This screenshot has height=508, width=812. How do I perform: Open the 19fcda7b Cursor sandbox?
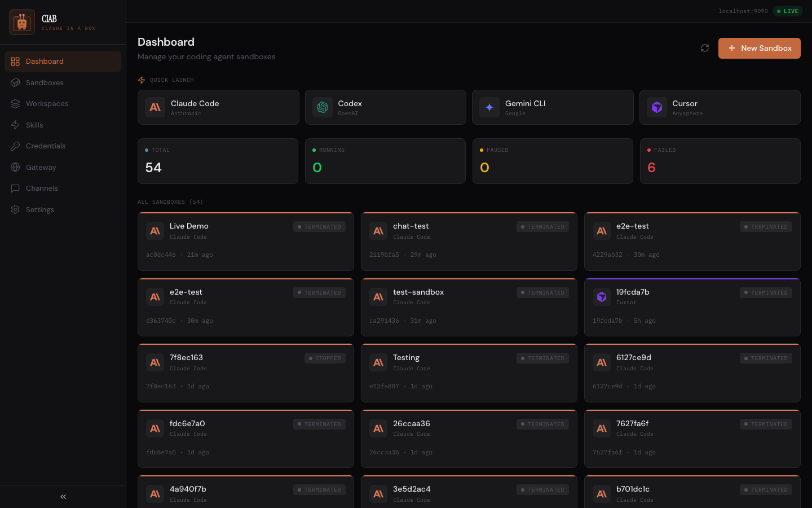click(692, 307)
